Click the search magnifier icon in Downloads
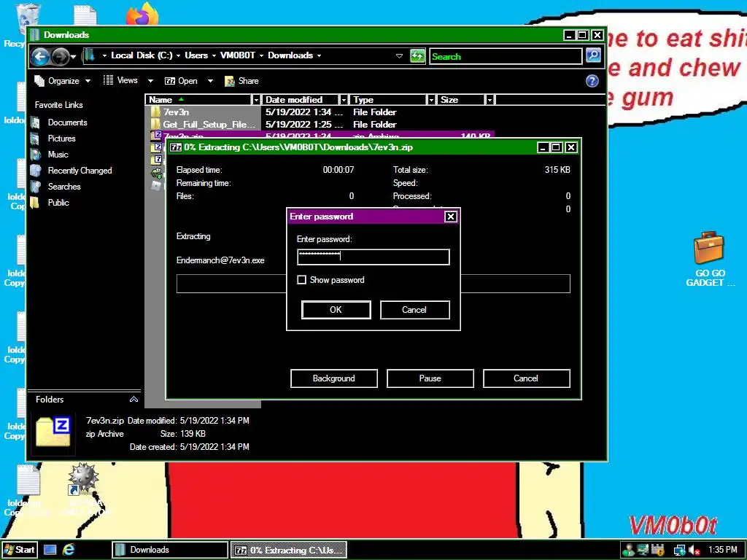Screen dimensions: 747x560 click(593, 55)
